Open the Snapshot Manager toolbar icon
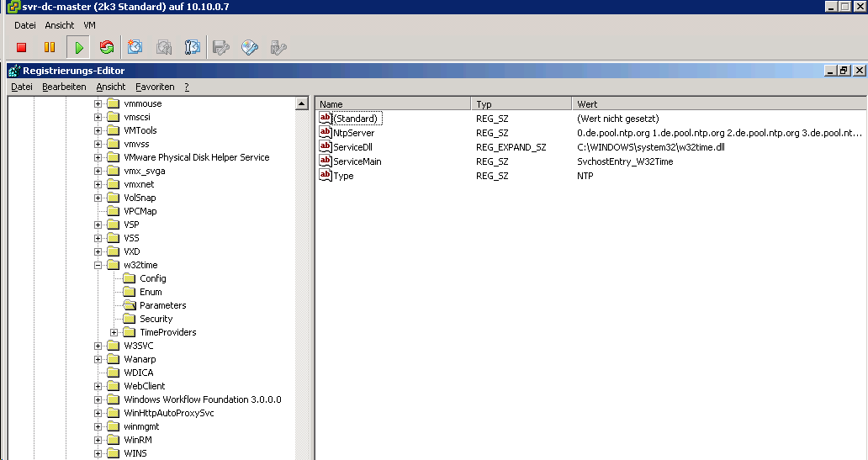Screen dimensions: 868x460 192,48
